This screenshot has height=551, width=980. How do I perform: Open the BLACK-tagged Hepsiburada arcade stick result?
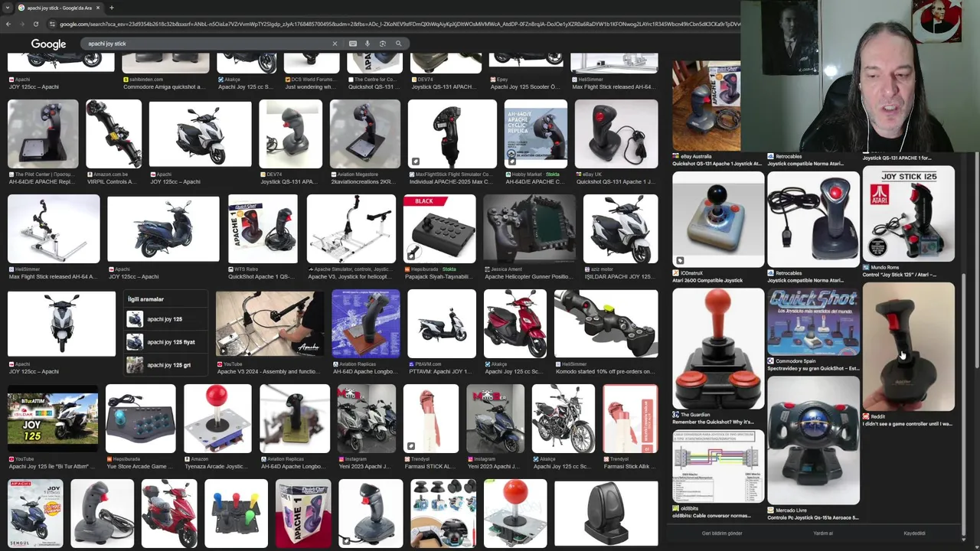click(439, 237)
